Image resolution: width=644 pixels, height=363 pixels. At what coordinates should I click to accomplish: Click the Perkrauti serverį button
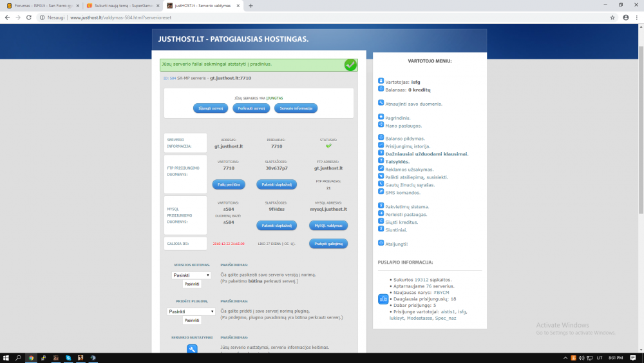251,108
